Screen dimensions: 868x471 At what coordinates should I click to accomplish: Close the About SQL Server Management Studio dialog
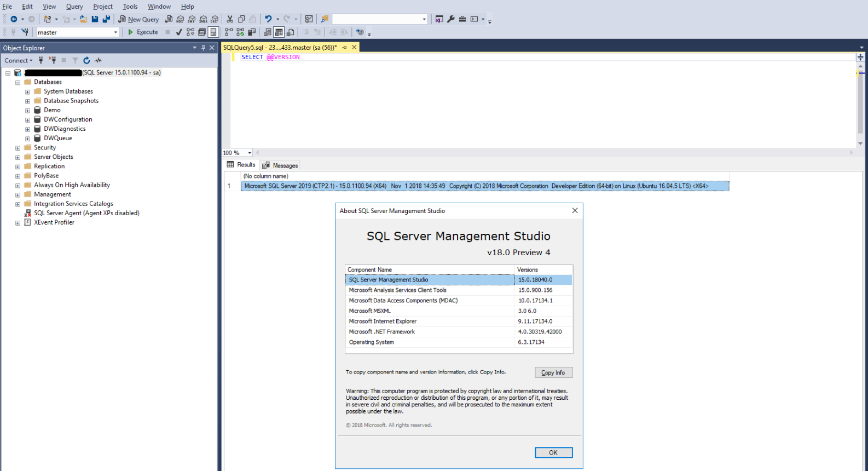(x=575, y=211)
